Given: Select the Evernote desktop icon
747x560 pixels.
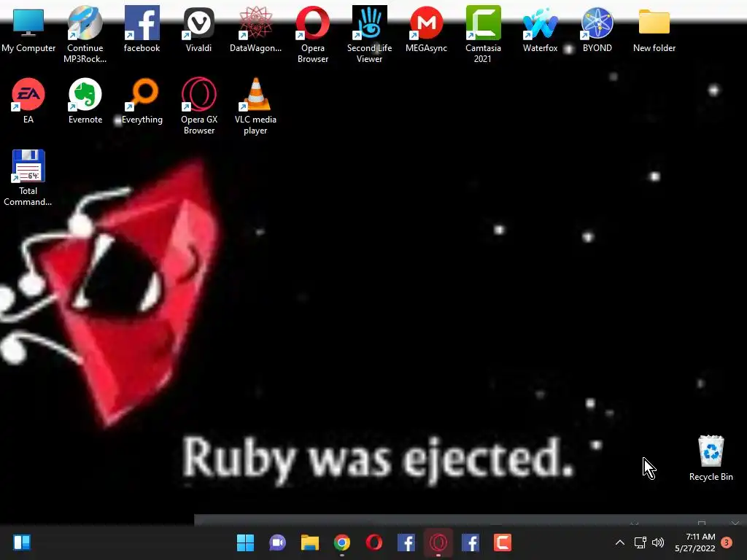Looking at the screenshot, I should coord(85,101).
